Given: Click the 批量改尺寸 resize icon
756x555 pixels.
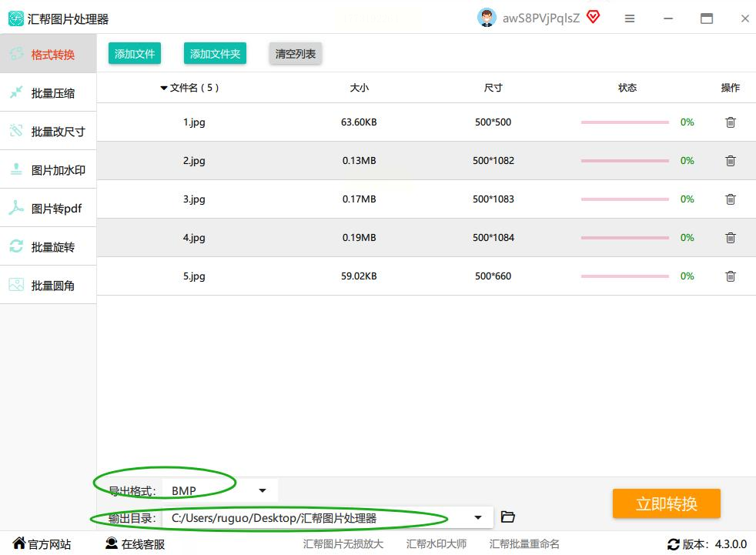Looking at the screenshot, I should coord(16,131).
